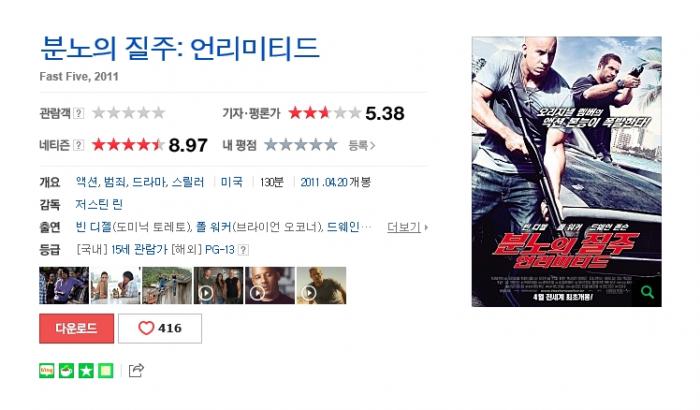Set the fifth star under 내 평점
This screenshot has height=410, width=700.
330,145
